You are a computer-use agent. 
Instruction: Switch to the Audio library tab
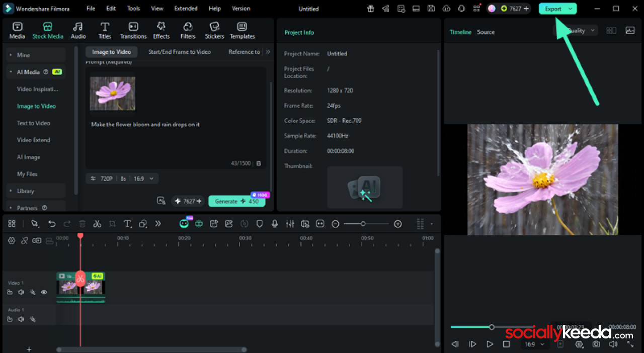[x=78, y=30]
